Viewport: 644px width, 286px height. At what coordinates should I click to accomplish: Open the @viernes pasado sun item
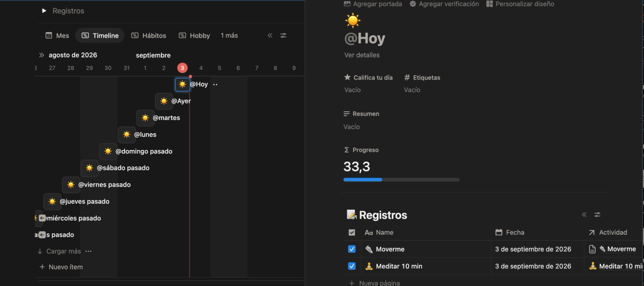pyautogui.click(x=70, y=185)
